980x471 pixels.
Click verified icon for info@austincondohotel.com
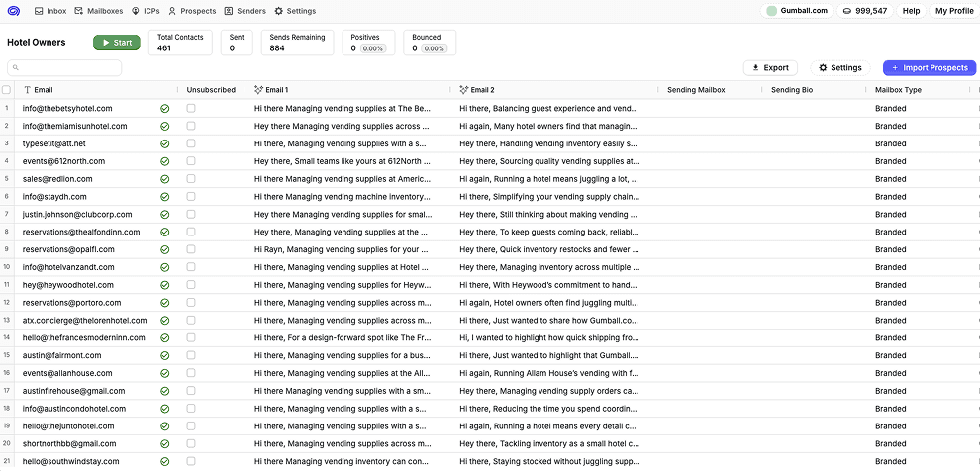[x=165, y=409]
